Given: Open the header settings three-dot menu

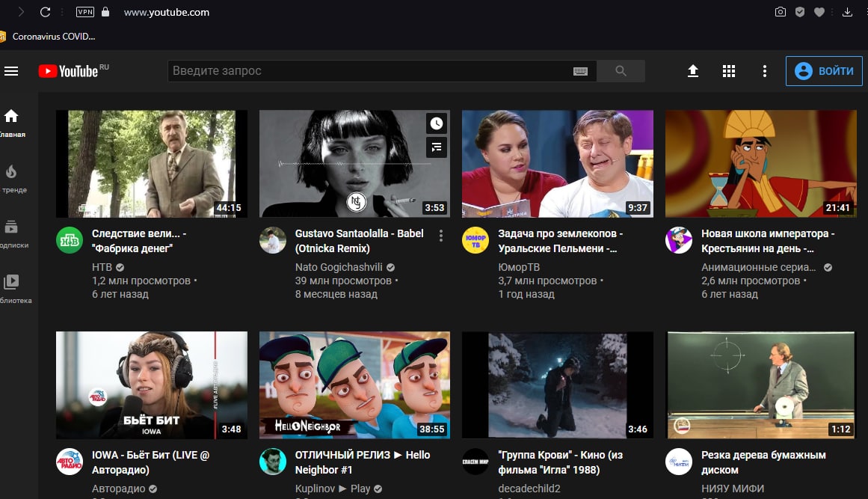Looking at the screenshot, I should [x=765, y=71].
